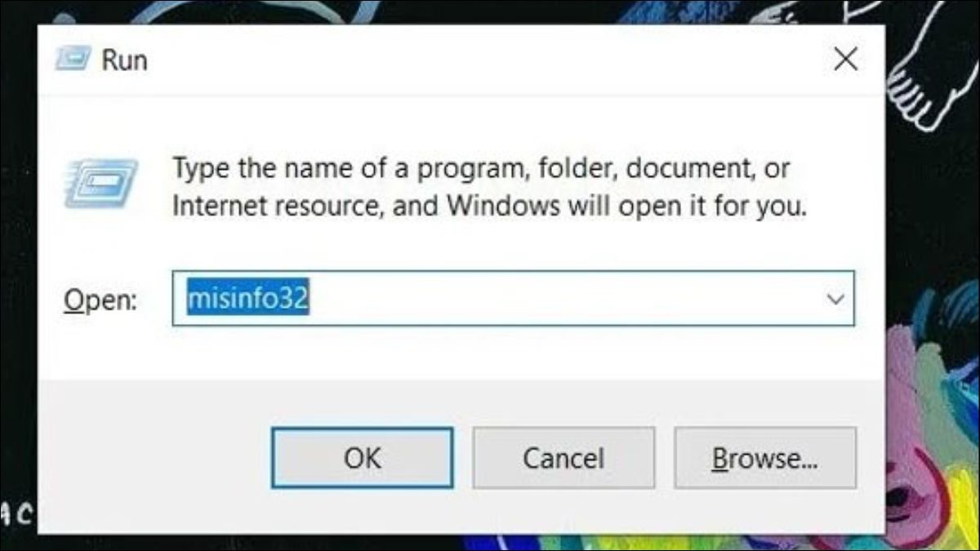Viewport: 980px width, 551px height.
Task: Click the "Run" window title text
Action: click(x=124, y=60)
